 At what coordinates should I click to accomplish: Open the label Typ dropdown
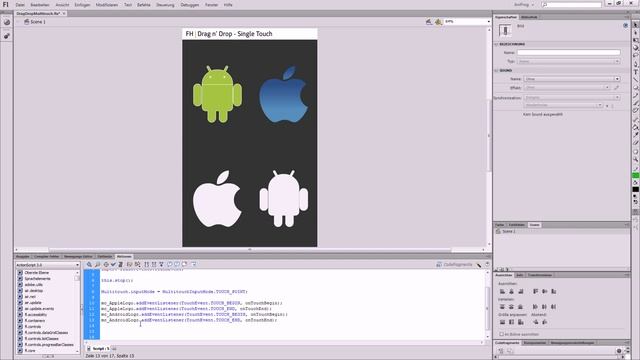tap(569, 61)
